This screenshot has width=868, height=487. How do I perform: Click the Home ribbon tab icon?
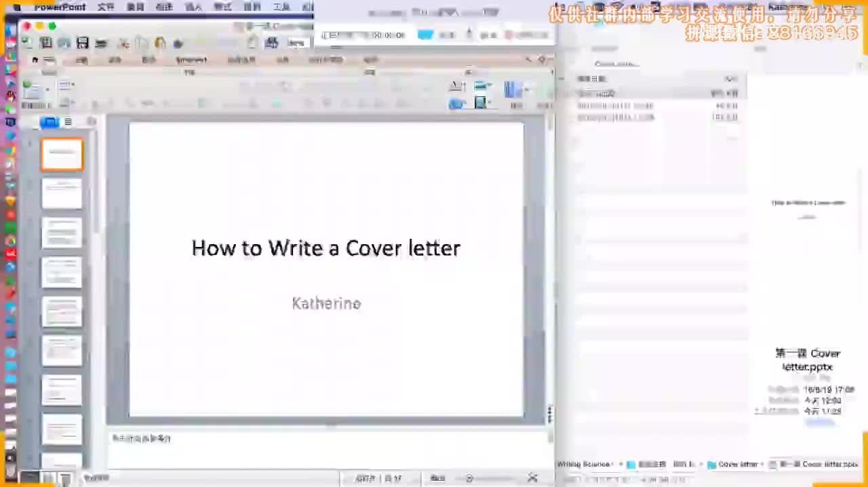(35, 60)
